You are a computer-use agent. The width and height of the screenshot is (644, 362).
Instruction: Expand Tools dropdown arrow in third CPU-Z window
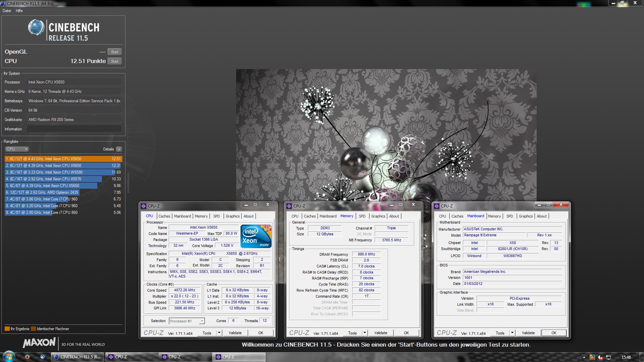(513, 333)
